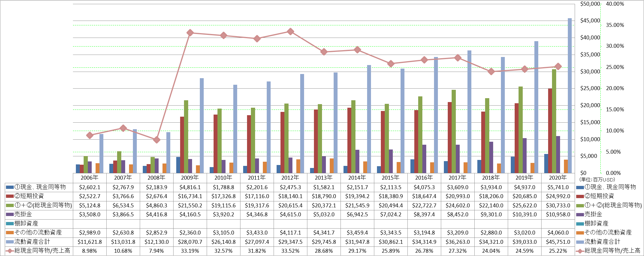Click the cell value $9,301.0

click(x=491, y=215)
